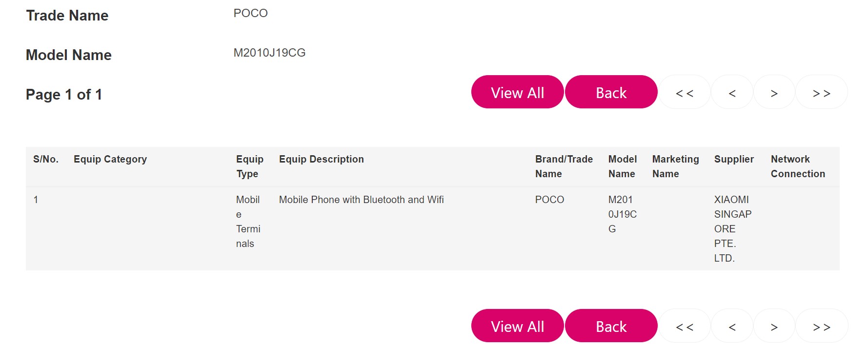Jump to last page using bottom >> button

tap(821, 326)
